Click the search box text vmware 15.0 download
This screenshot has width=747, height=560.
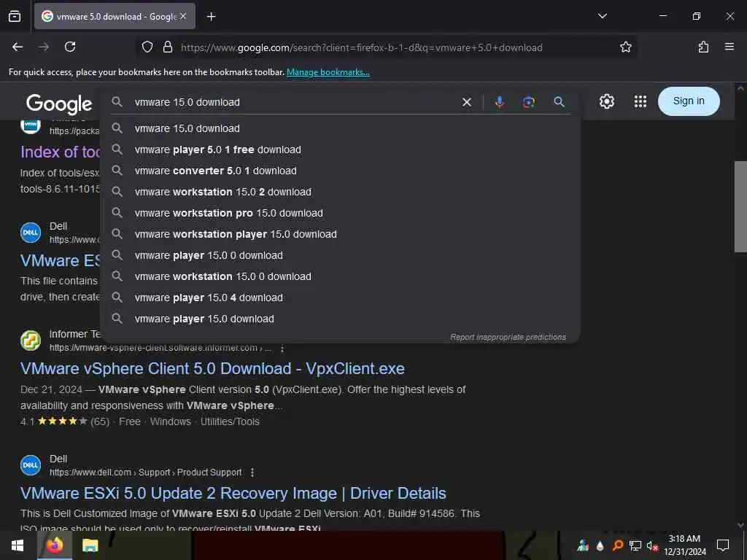pos(187,102)
